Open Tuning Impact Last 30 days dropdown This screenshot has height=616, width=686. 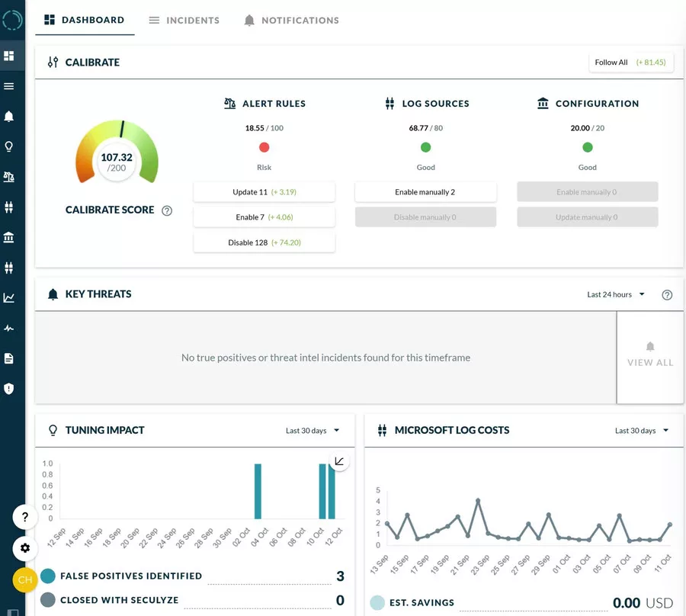pyautogui.click(x=313, y=431)
